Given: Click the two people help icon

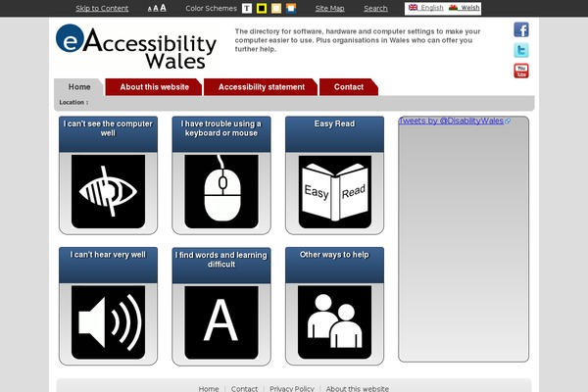Looking at the screenshot, I should click(334, 322).
